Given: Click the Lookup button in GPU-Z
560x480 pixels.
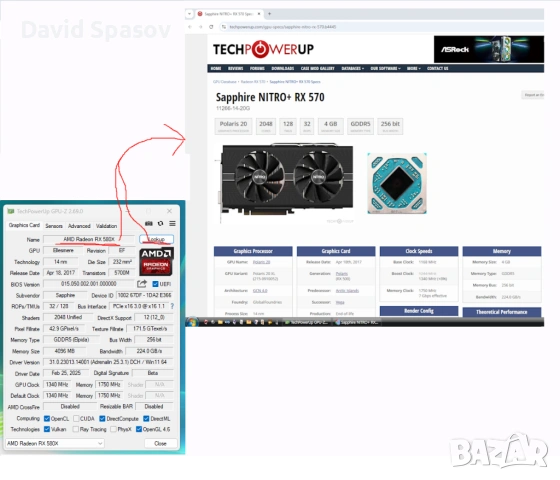Looking at the screenshot, I should point(156,239).
